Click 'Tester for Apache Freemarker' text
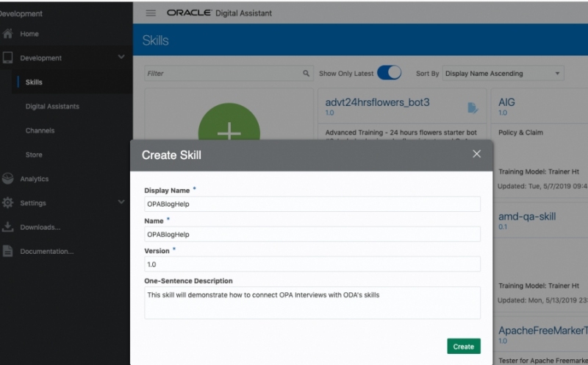Screen dimensions: 588x365 click(543, 361)
